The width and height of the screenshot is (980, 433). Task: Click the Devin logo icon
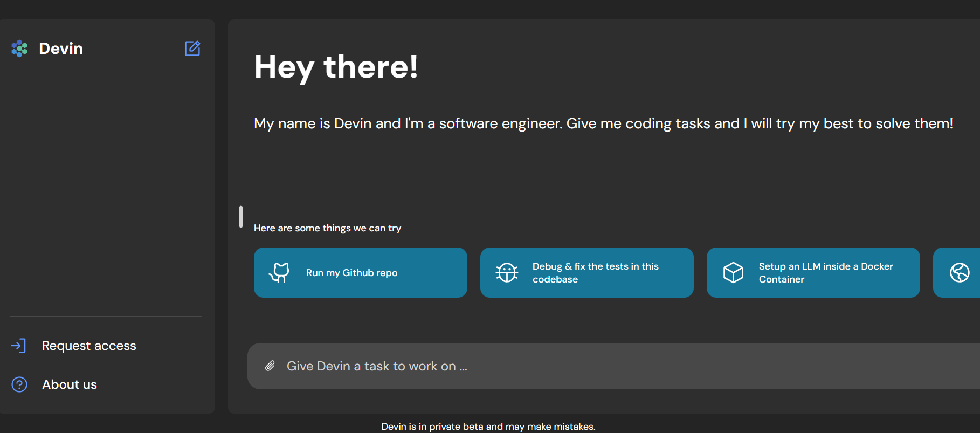[x=19, y=49]
